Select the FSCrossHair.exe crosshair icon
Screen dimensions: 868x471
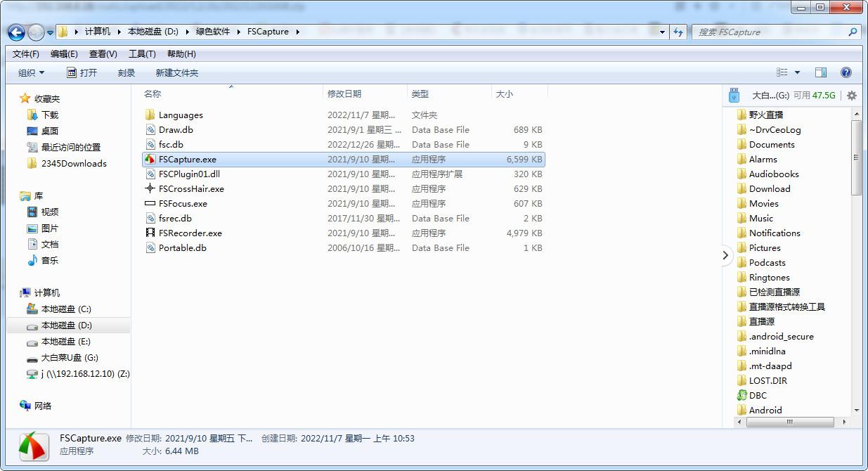[150, 189]
